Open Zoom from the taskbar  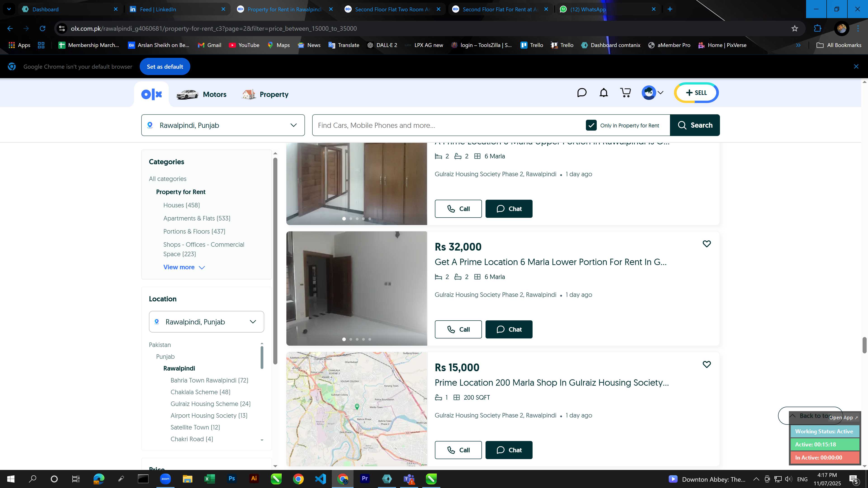point(165,479)
